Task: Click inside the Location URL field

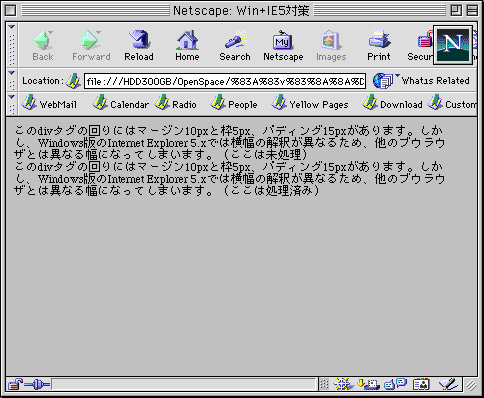Action: click(x=225, y=81)
